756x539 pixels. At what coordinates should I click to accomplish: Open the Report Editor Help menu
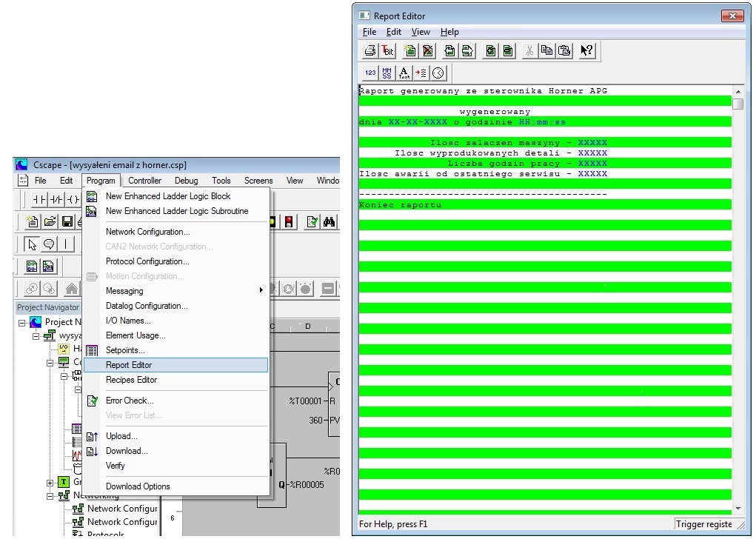pos(449,32)
